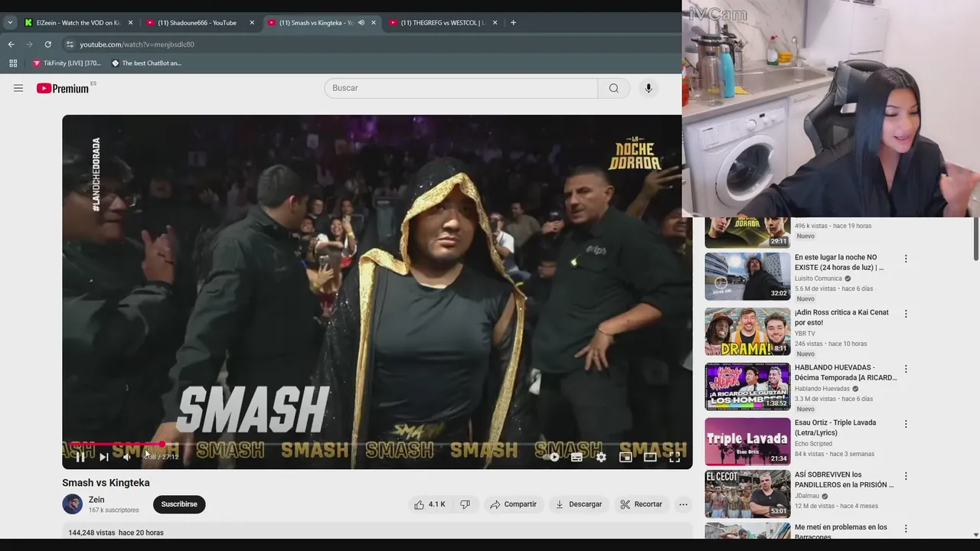Open a new browser tab
Viewport: 980px width, 551px height.
pyautogui.click(x=513, y=23)
